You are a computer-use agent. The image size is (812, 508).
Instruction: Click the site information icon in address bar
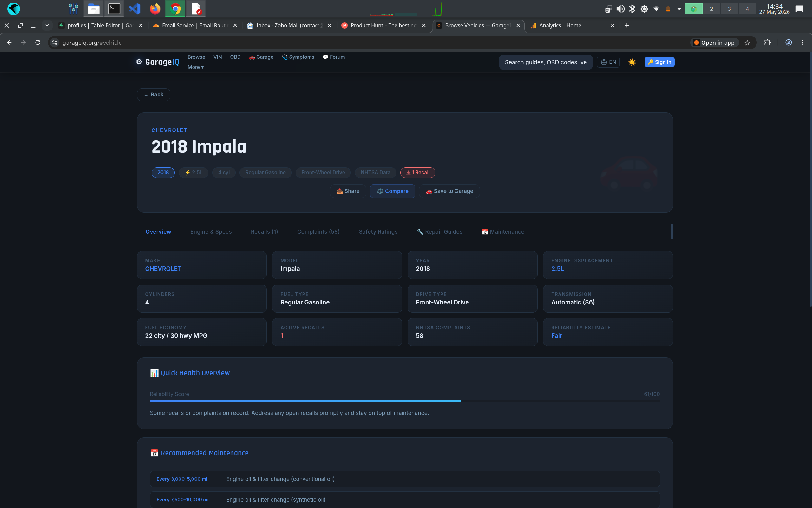point(55,43)
